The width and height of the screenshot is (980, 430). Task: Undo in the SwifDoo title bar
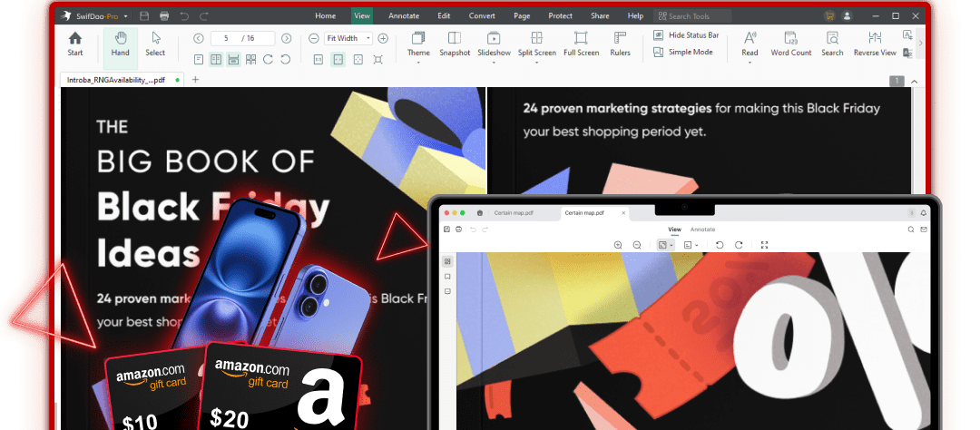[x=183, y=15]
